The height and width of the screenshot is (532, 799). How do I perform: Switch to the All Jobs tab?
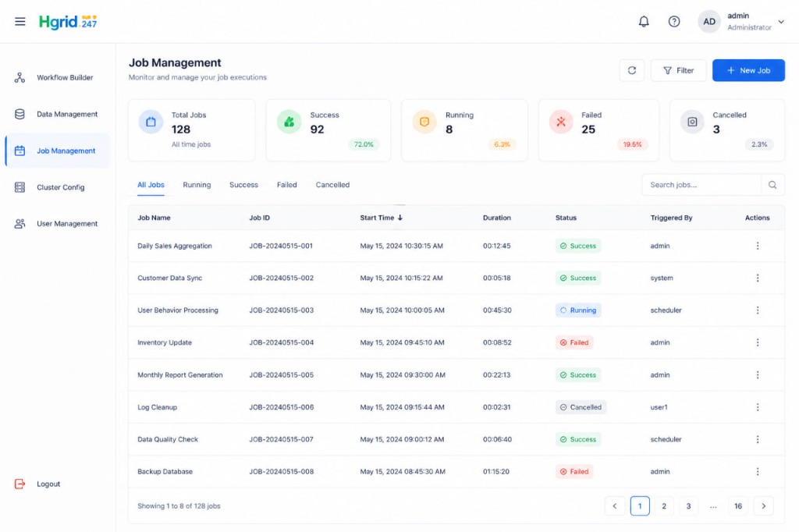[151, 184]
